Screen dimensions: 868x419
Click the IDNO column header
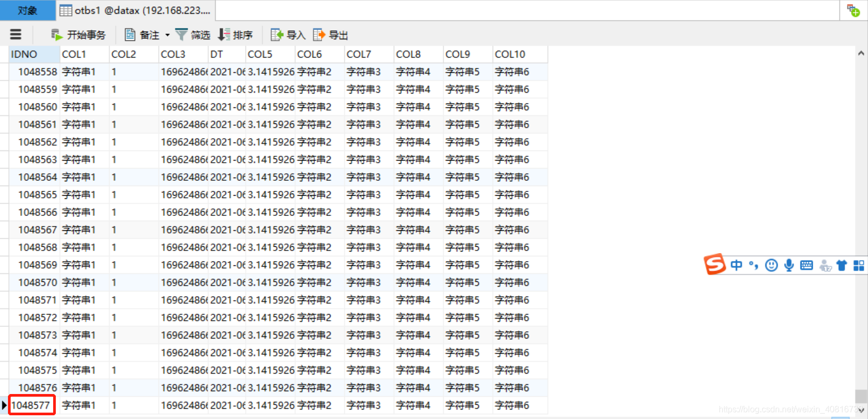pyautogui.click(x=34, y=54)
